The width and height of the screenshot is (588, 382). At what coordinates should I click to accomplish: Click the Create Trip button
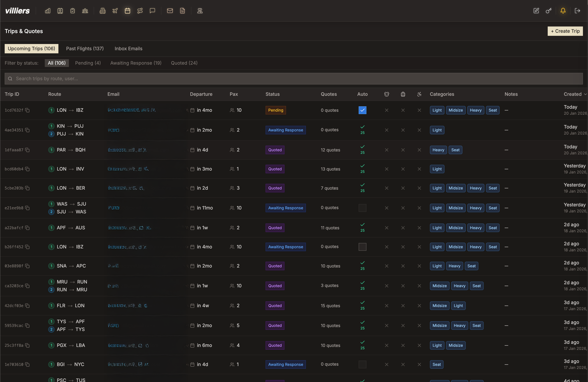(565, 31)
